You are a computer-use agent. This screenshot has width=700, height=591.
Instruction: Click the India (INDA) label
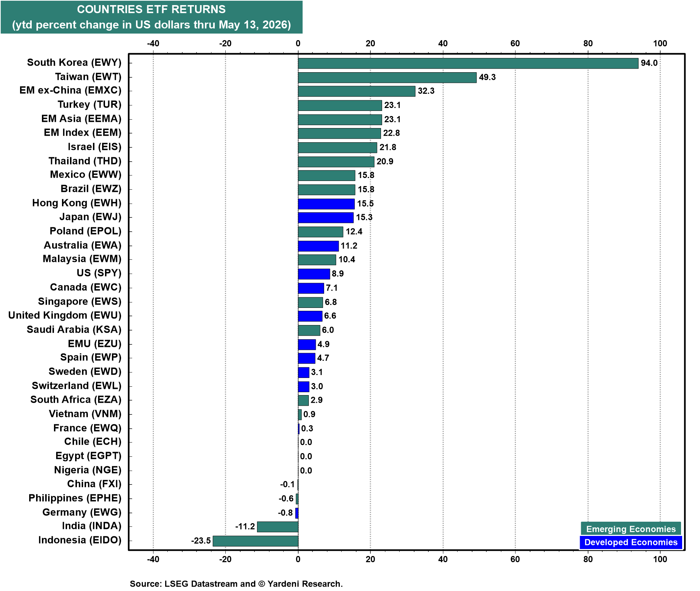pos(92,526)
